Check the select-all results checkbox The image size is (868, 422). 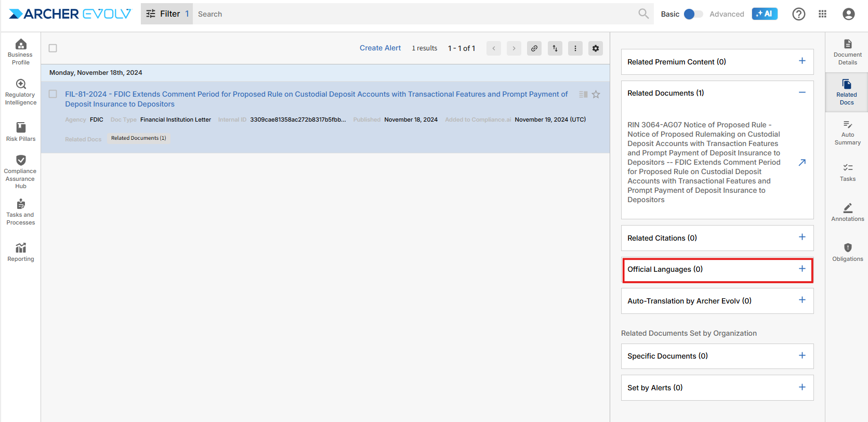tap(52, 48)
